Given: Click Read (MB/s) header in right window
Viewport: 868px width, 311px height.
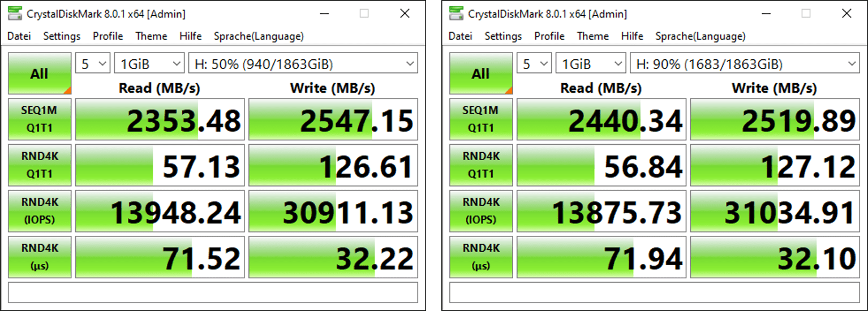Looking at the screenshot, I should (x=601, y=88).
